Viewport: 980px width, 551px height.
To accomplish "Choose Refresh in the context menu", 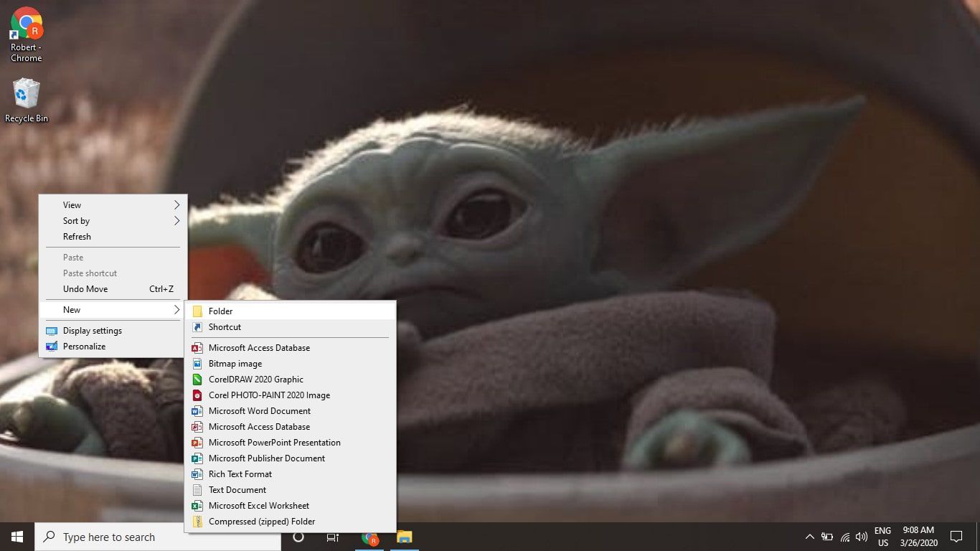I will point(77,237).
